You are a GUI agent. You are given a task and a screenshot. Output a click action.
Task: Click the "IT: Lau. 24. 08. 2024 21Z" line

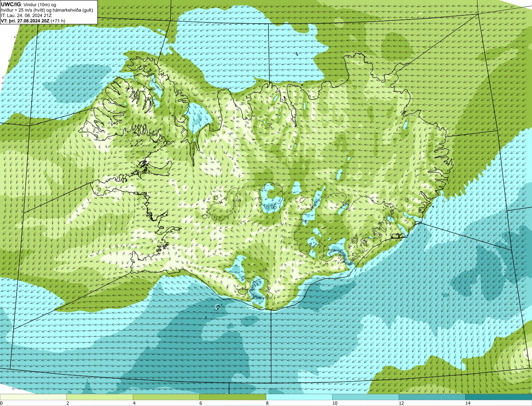point(27,15)
